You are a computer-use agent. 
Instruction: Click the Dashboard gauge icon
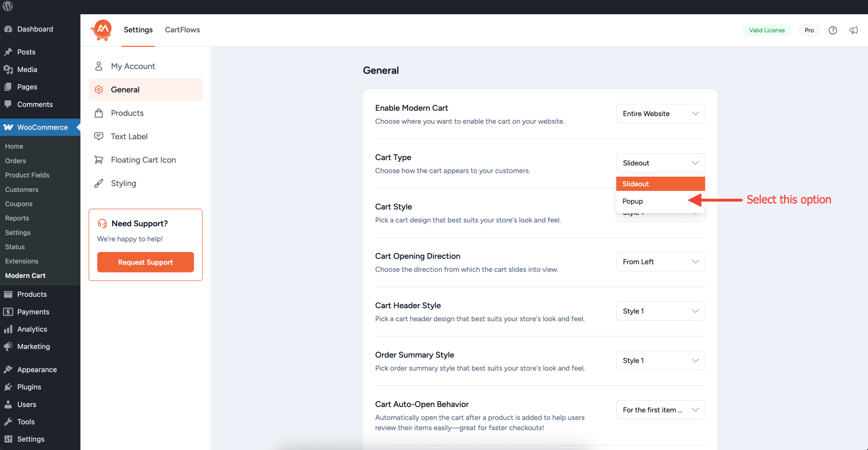point(8,29)
